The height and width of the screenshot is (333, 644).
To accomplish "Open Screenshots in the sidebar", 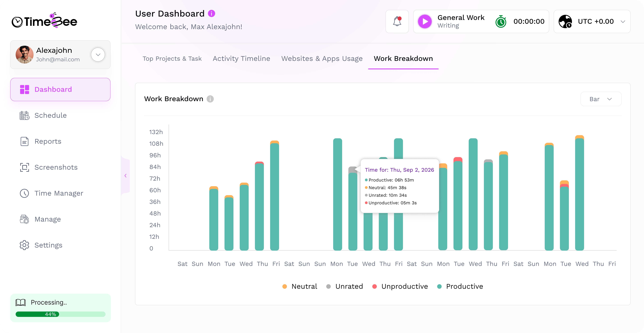I will [x=60, y=167].
